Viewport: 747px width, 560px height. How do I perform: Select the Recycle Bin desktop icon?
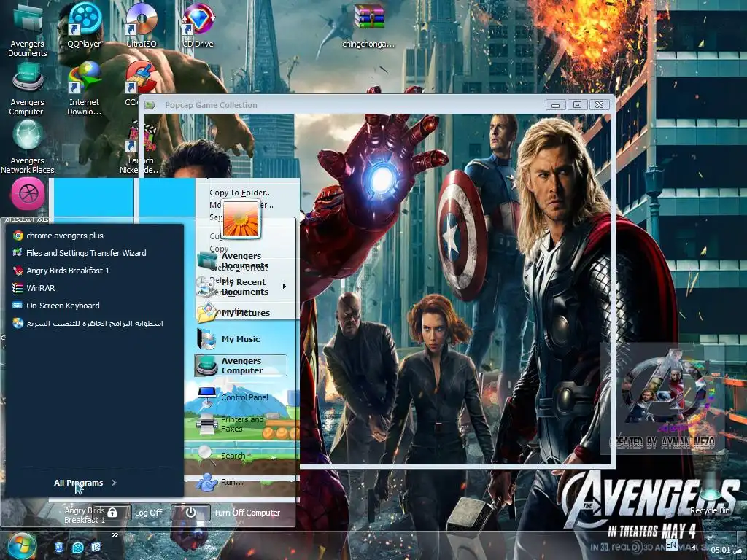[710, 495]
